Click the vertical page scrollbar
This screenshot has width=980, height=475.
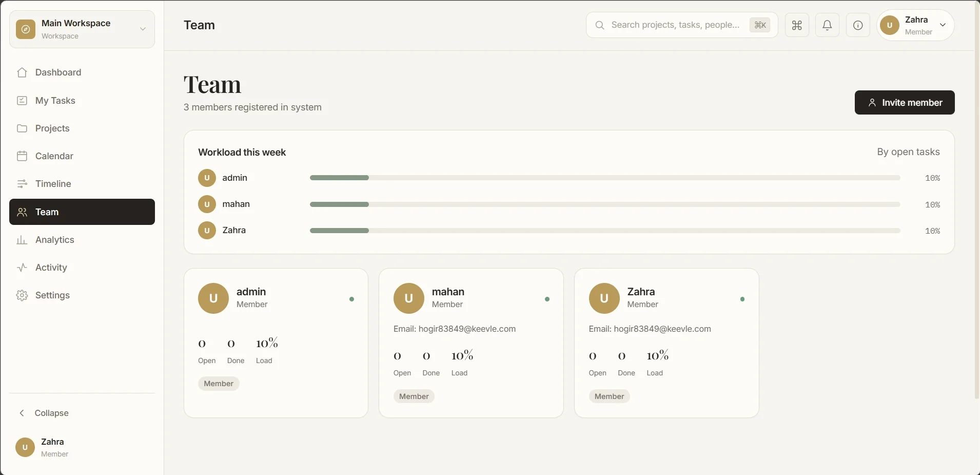click(x=977, y=200)
